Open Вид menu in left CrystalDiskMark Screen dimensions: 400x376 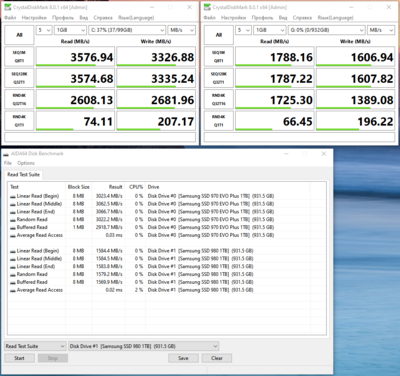[x=84, y=18]
